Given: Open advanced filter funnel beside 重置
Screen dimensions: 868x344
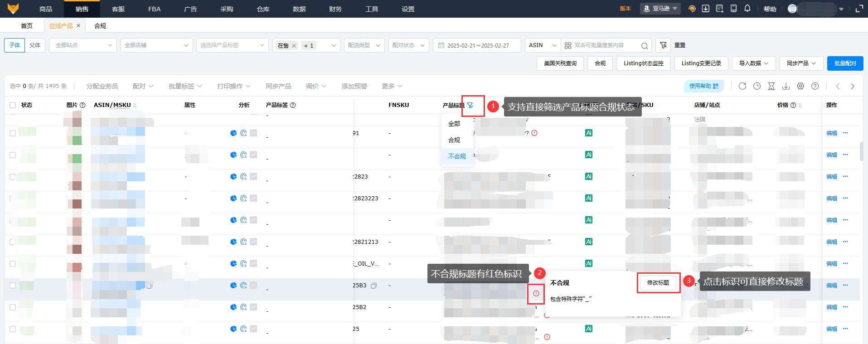Looking at the screenshot, I should [663, 45].
